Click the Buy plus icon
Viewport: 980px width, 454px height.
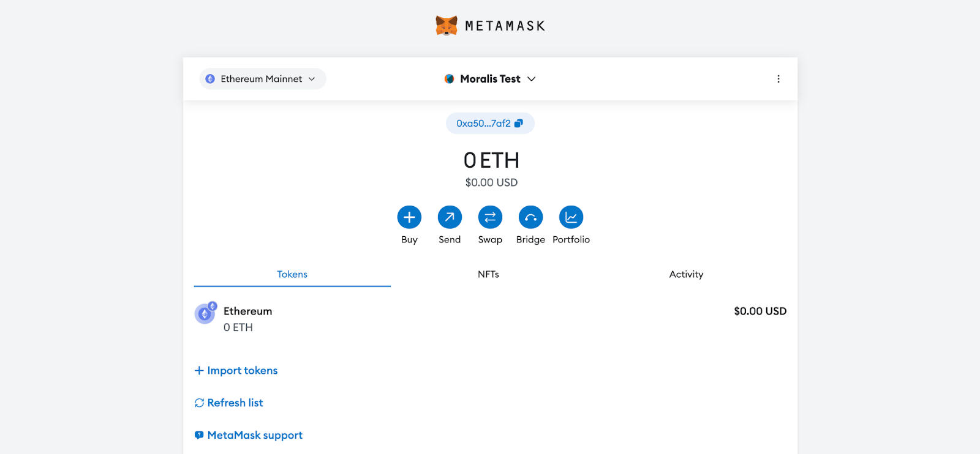click(409, 217)
